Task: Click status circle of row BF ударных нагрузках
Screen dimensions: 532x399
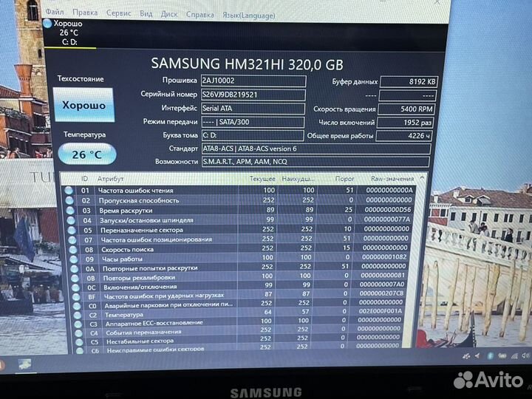Action: [x=76, y=297]
